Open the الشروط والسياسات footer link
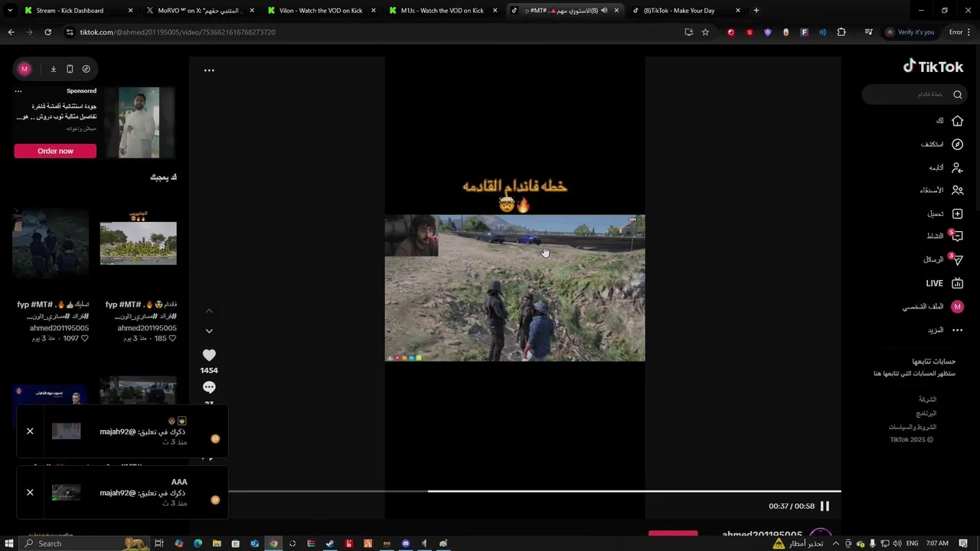This screenshot has height=551, width=980. 913,427
